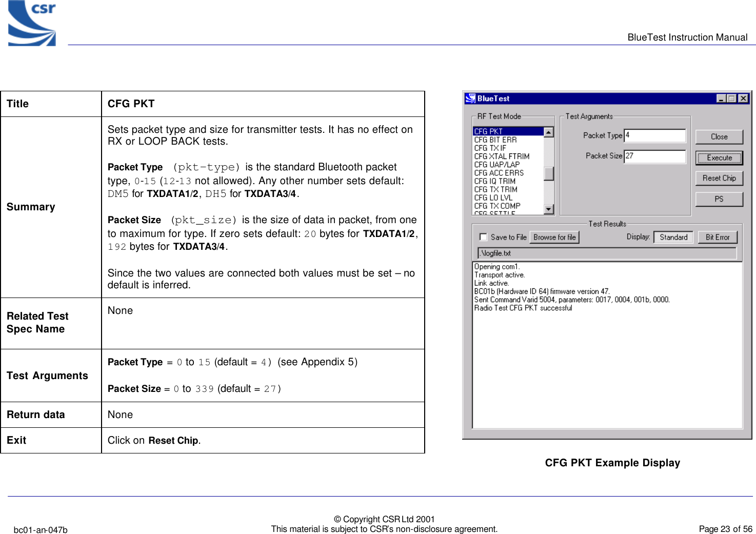Select CFG UAP/LAP test mode
The height and width of the screenshot is (534, 756).
(x=497, y=165)
